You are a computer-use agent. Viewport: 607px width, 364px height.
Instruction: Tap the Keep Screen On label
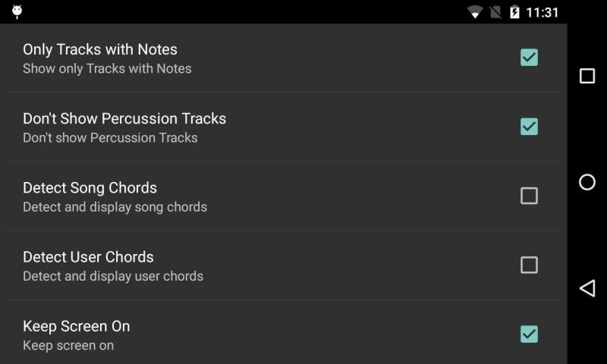[76, 326]
